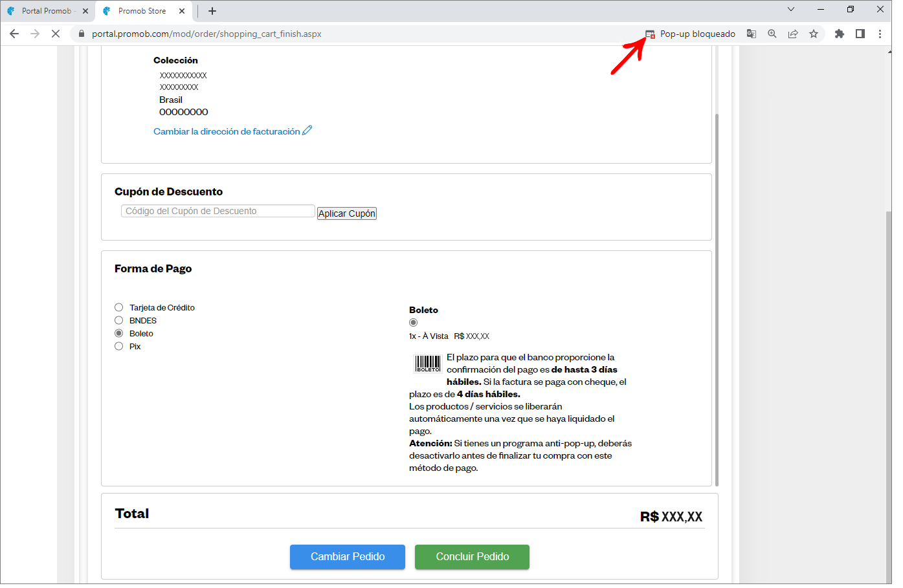Open the Chrome three-dot menu

click(880, 34)
